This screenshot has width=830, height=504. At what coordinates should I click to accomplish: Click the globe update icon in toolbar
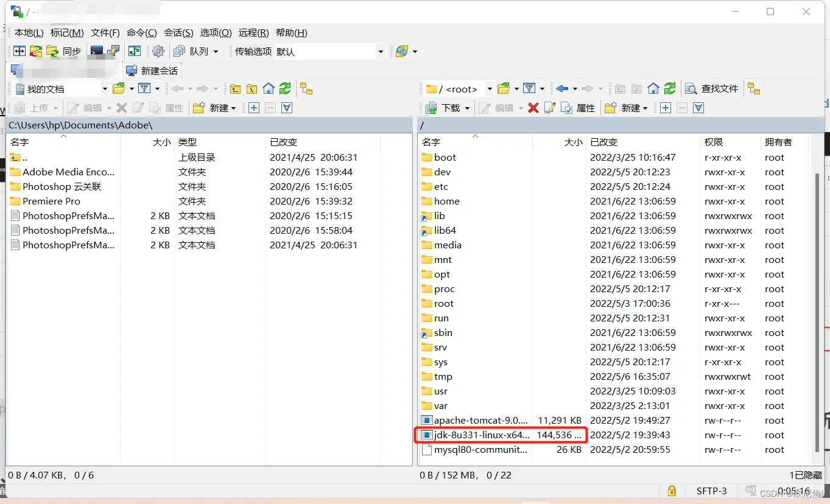tap(402, 51)
